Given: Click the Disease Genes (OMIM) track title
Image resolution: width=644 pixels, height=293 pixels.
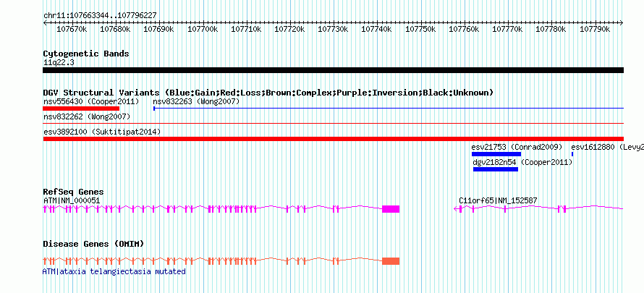Looking at the screenshot, I should tap(93, 245).
